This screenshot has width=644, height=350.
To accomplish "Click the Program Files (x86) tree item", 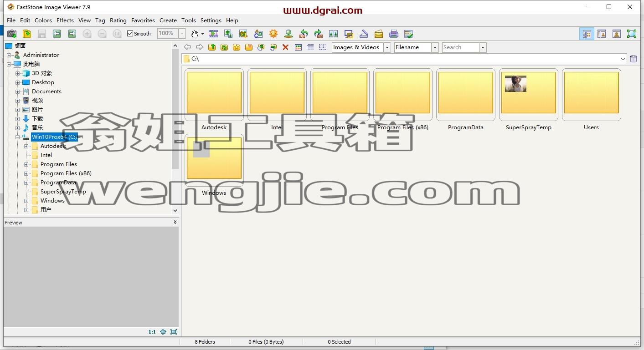I will tap(66, 173).
